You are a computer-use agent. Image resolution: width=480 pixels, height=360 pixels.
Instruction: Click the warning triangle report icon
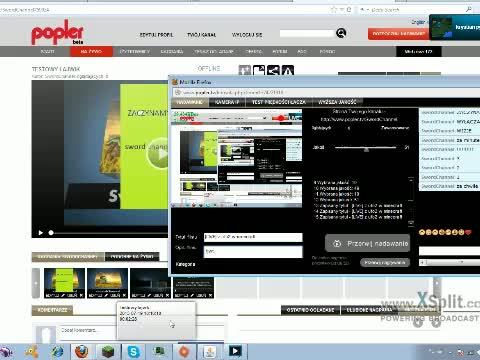coord(288,70)
